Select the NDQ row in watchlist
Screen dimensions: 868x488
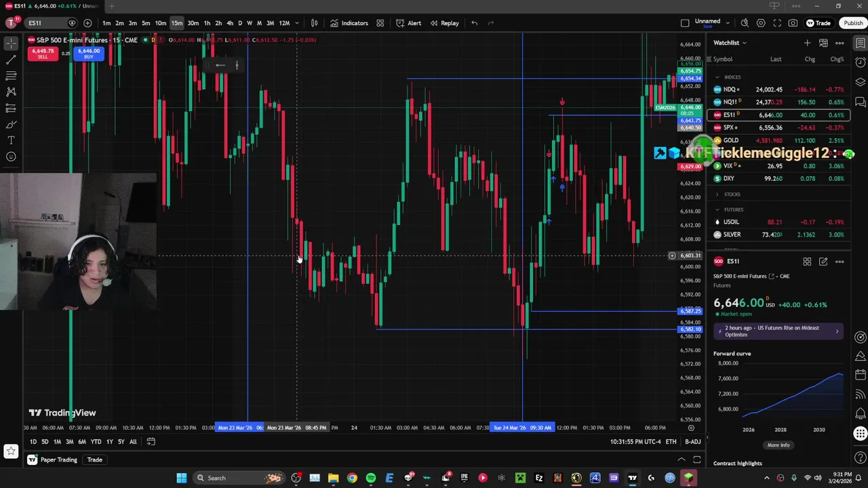[778, 89]
